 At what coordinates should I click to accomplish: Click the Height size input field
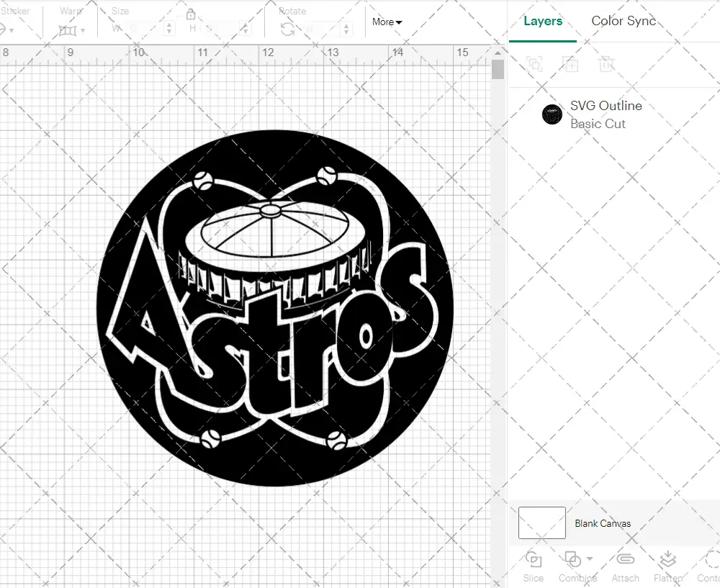[x=221, y=29]
